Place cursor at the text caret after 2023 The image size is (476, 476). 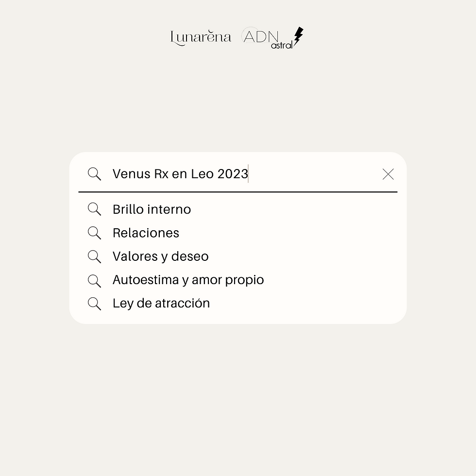(249, 174)
